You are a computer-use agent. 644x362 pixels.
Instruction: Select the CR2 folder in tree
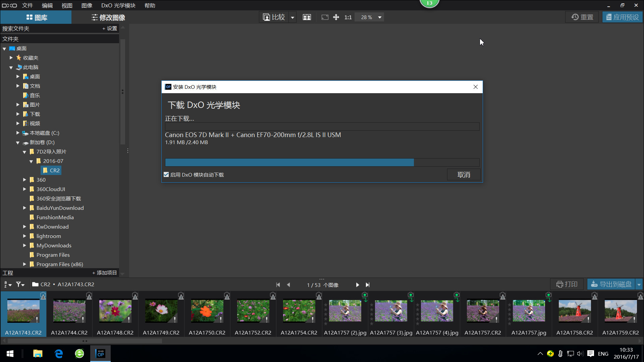51,170
